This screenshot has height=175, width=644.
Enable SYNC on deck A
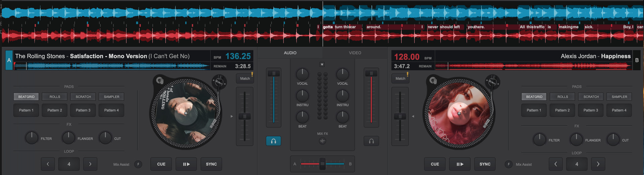[211, 164]
